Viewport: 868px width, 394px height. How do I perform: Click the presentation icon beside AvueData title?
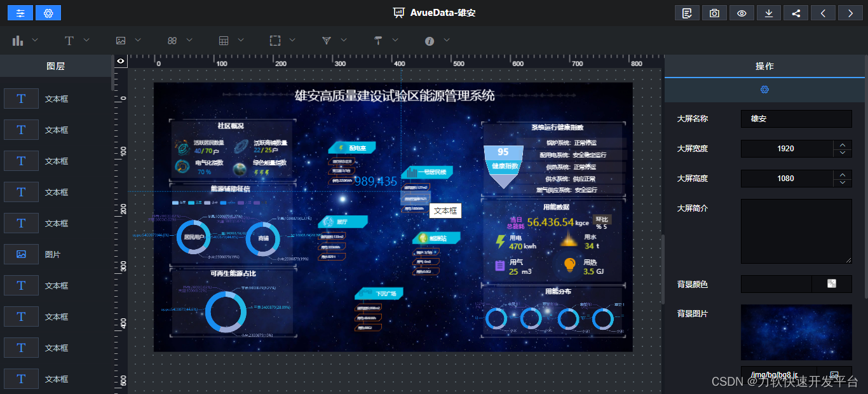click(398, 13)
